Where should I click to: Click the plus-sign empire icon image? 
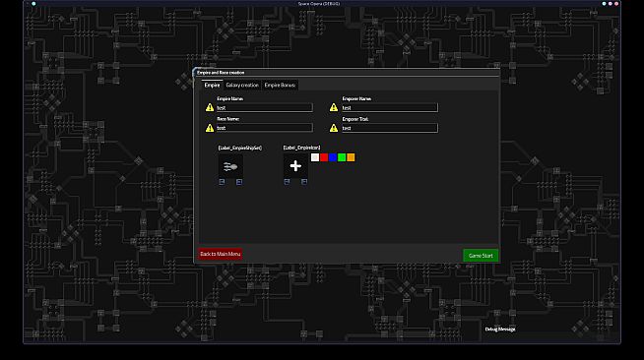click(x=295, y=166)
